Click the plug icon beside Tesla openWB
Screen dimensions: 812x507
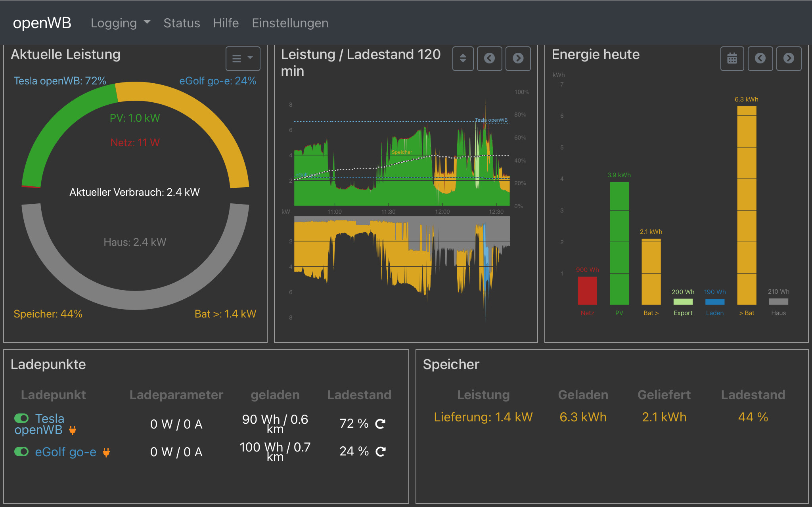(73, 430)
